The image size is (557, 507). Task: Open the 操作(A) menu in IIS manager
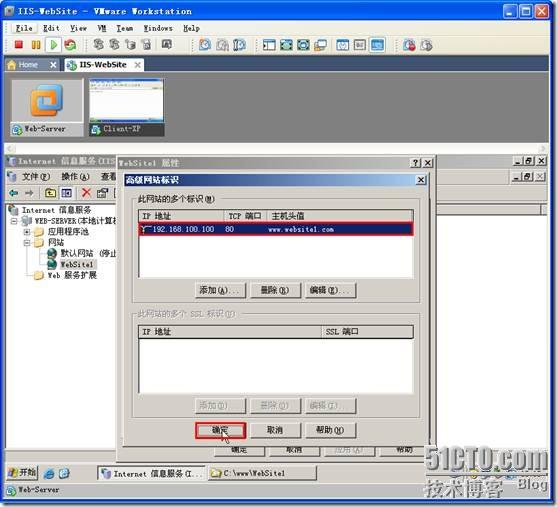pyautogui.click(x=75, y=177)
